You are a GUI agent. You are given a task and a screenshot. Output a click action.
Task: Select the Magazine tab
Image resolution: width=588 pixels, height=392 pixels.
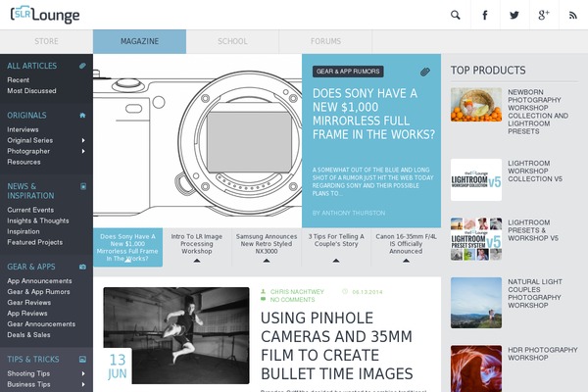coord(139,41)
